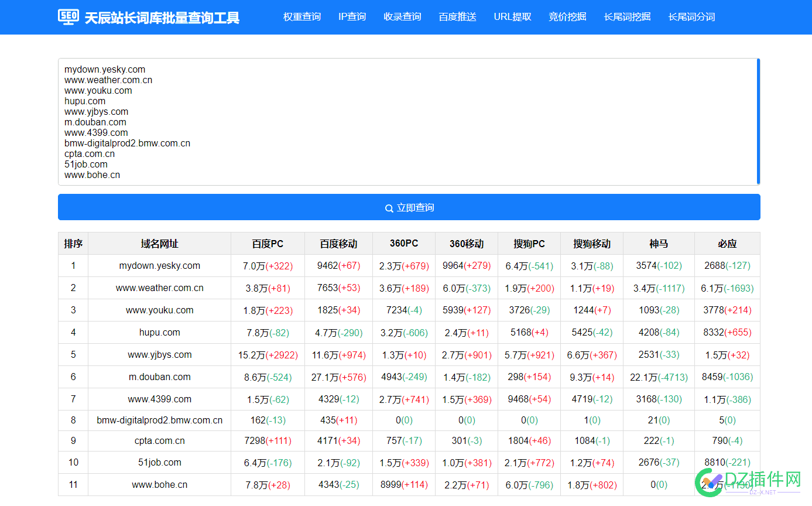The width and height of the screenshot is (812, 506).
Task: Click the 6.1万(-1693) 必应 cell
Action: tap(727, 288)
